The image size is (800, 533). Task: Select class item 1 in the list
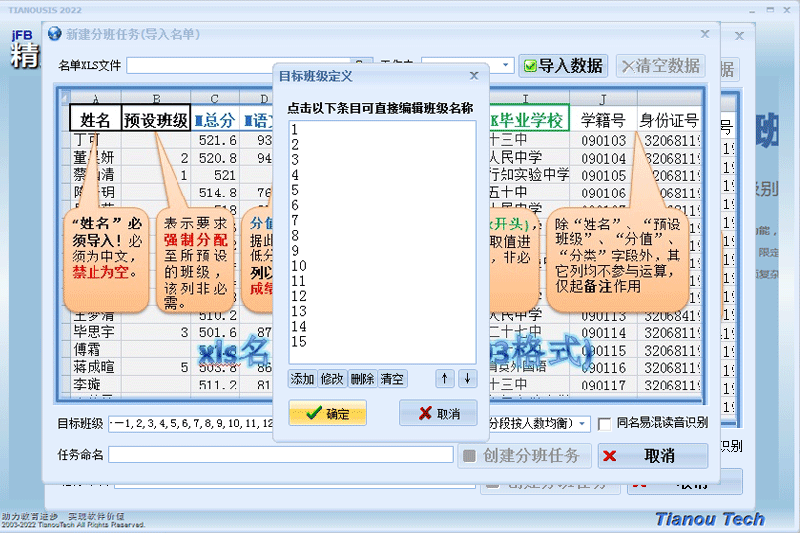point(382,129)
